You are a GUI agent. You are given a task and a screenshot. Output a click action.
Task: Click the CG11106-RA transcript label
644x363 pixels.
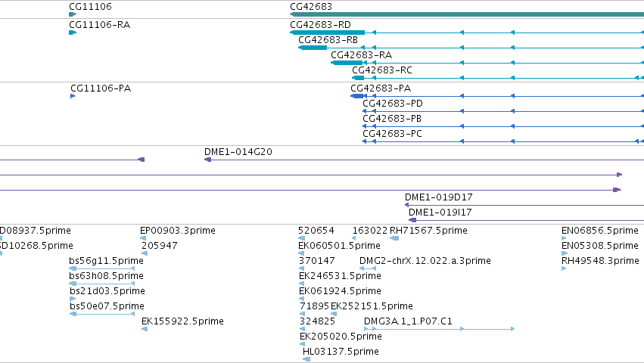tap(100, 25)
